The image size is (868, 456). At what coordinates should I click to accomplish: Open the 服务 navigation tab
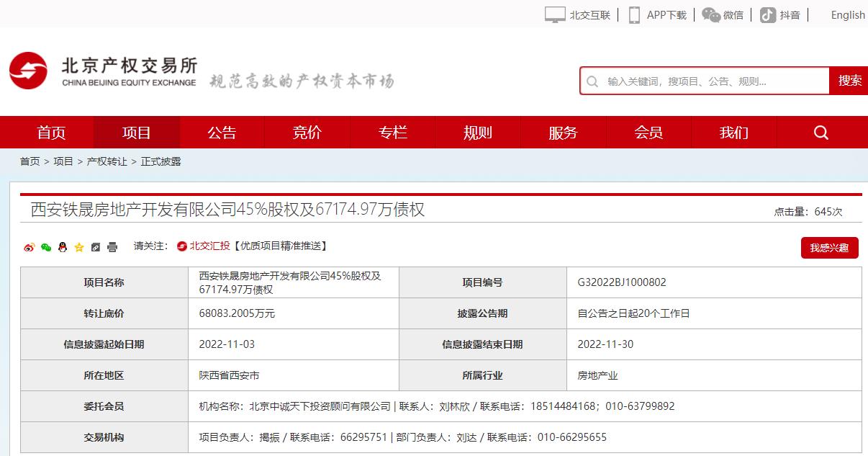click(x=563, y=133)
